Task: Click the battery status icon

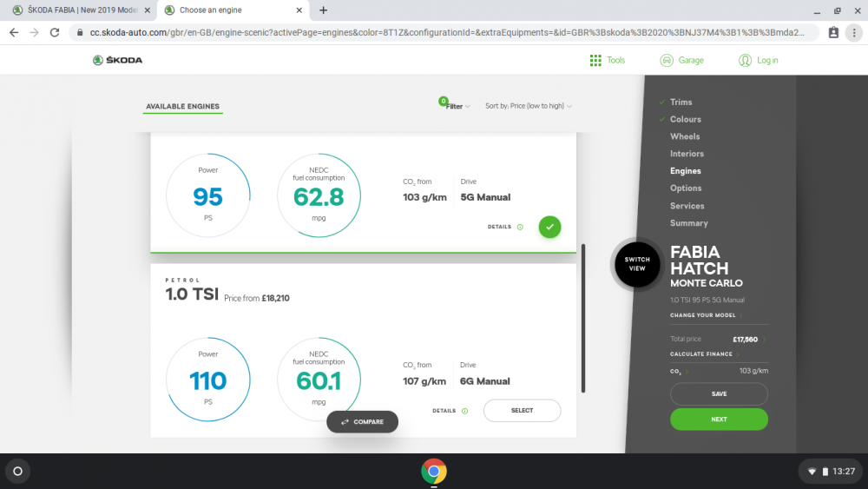Action: coord(825,472)
